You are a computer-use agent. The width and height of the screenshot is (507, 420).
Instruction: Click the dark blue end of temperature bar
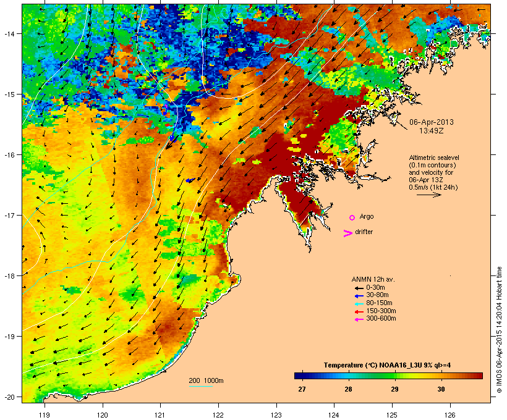pyautogui.click(x=297, y=376)
